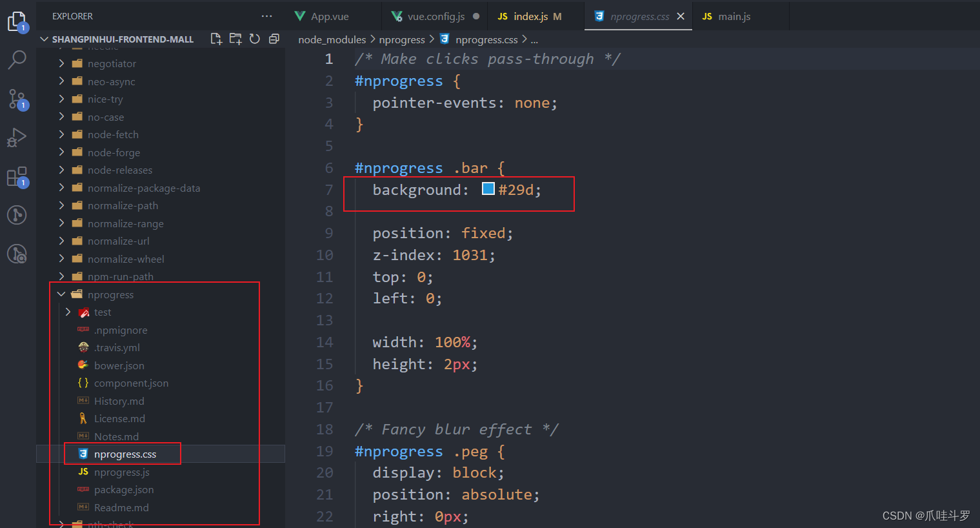The height and width of the screenshot is (528, 980).
Task: Open color picker for #29d swatch
Action: click(488, 188)
